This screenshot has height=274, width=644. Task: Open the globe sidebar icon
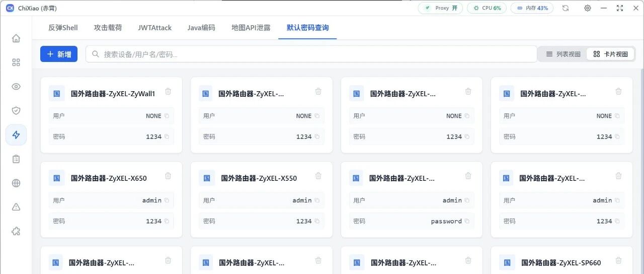click(x=16, y=183)
